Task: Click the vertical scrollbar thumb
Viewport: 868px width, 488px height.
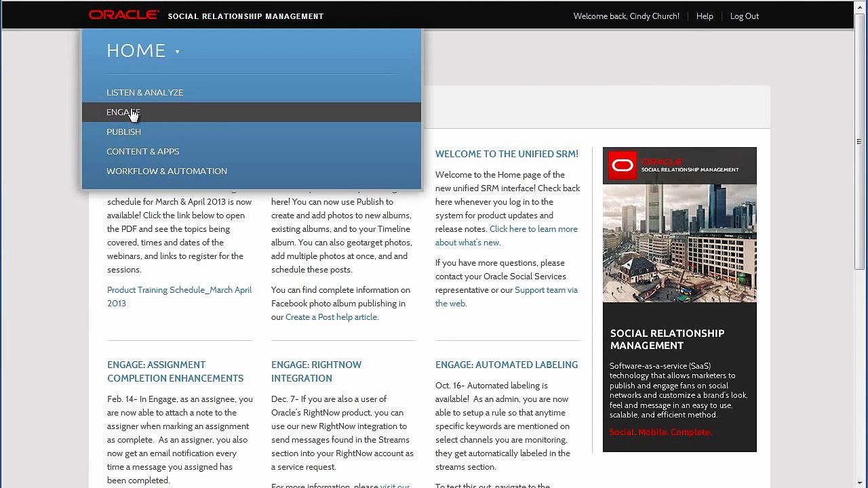Action: click(x=861, y=142)
